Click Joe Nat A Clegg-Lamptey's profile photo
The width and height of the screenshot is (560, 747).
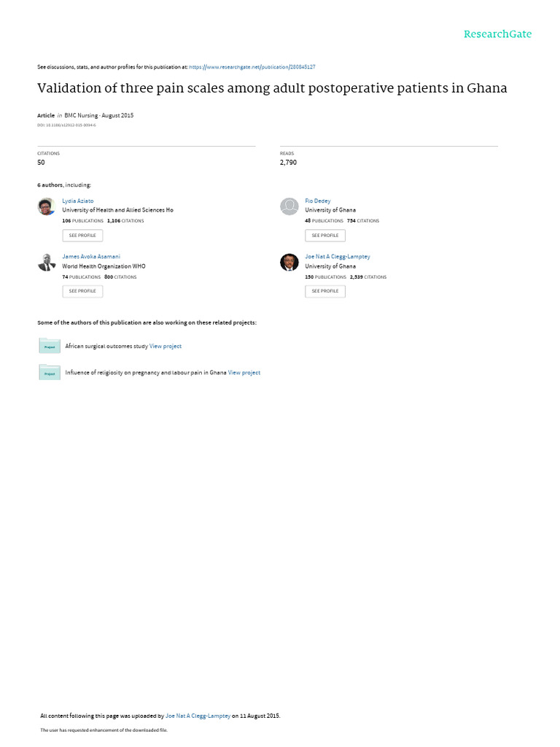[x=289, y=263]
